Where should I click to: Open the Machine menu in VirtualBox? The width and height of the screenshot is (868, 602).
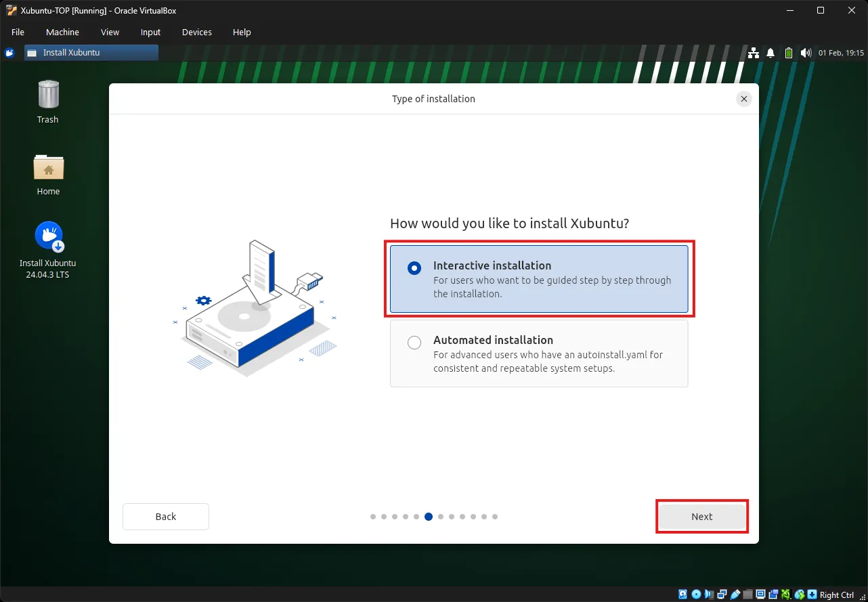tap(62, 32)
